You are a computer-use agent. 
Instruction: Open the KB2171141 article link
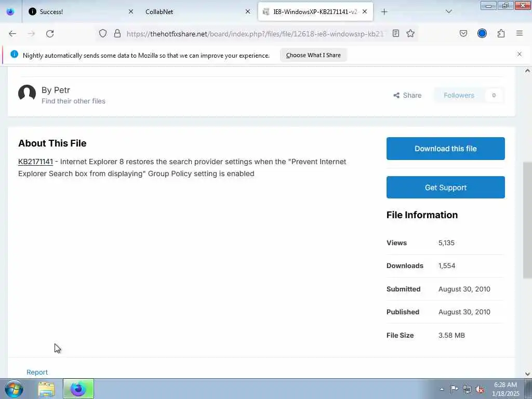pos(35,162)
